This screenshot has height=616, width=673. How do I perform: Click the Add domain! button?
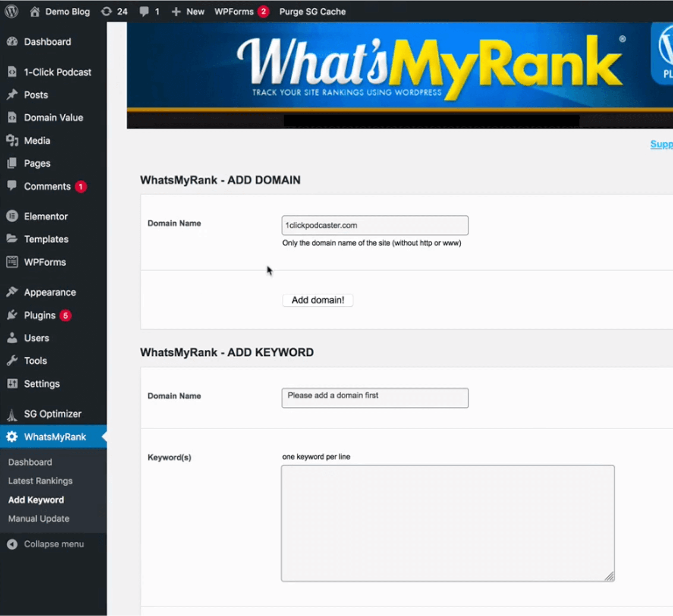coord(318,300)
